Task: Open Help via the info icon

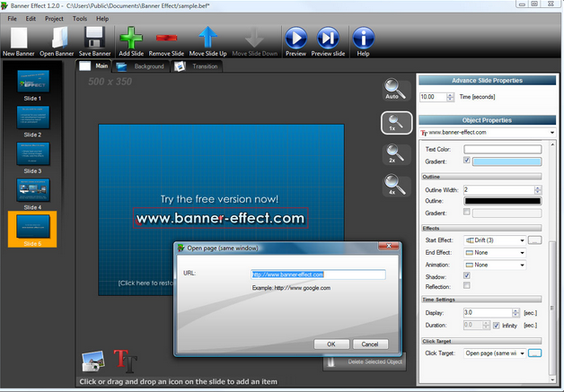Action: point(364,38)
